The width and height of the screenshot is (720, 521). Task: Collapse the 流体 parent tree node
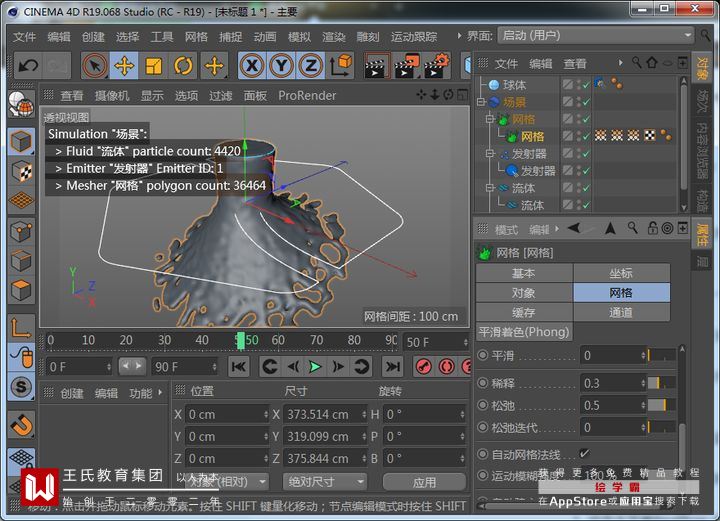click(x=490, y=188)
